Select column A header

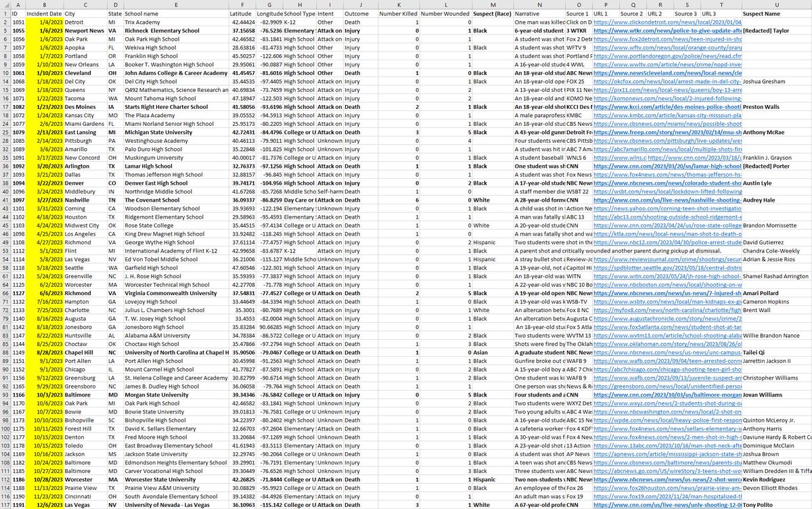point(18,5)
